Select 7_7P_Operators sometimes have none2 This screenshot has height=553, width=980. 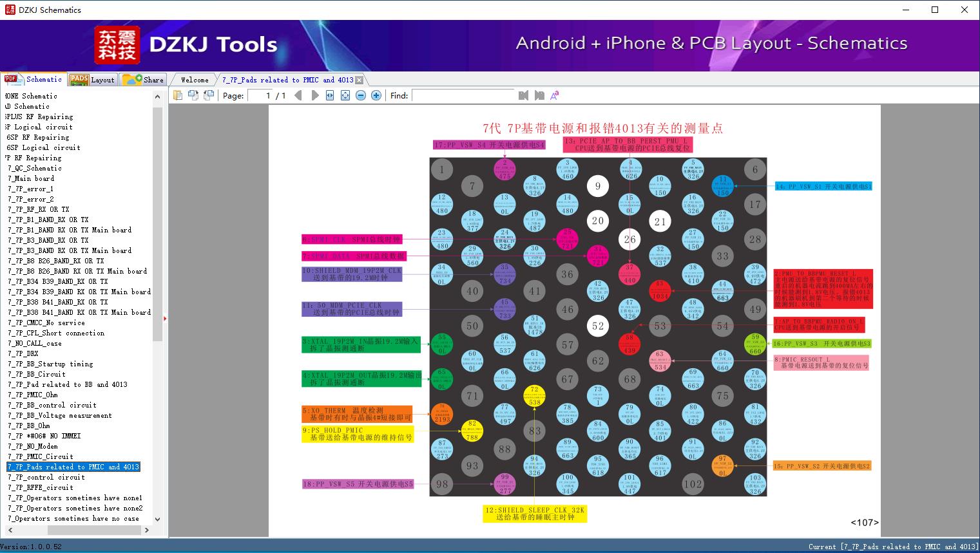click(x=75, y=508)
